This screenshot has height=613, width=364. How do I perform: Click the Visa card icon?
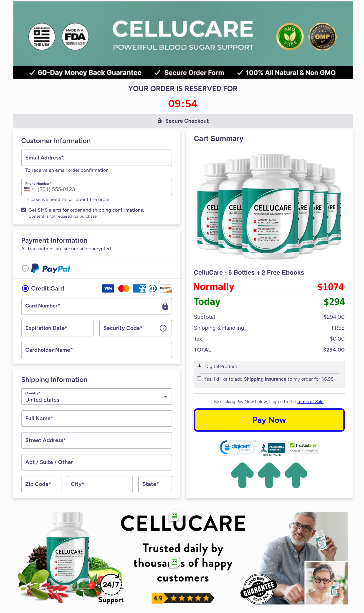pyautogui.click(x=108, y=288)
